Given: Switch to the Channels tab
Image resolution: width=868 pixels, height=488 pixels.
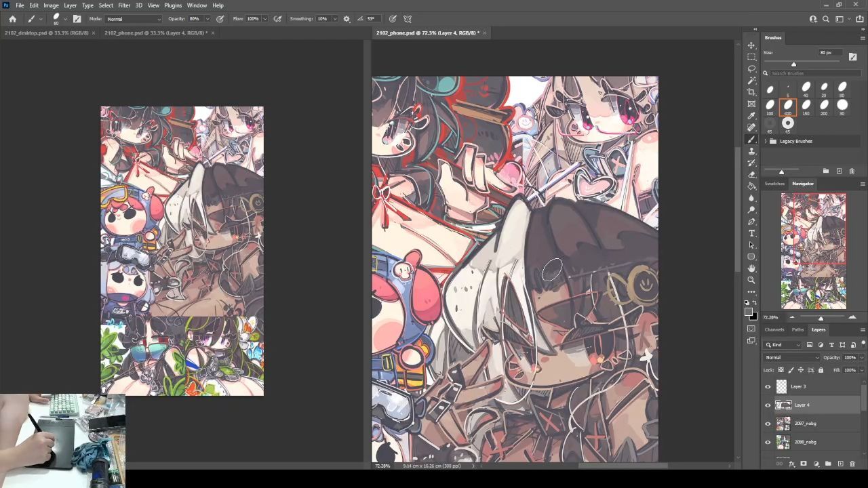Looking at the screenshot, I should (x=774, y=330).
